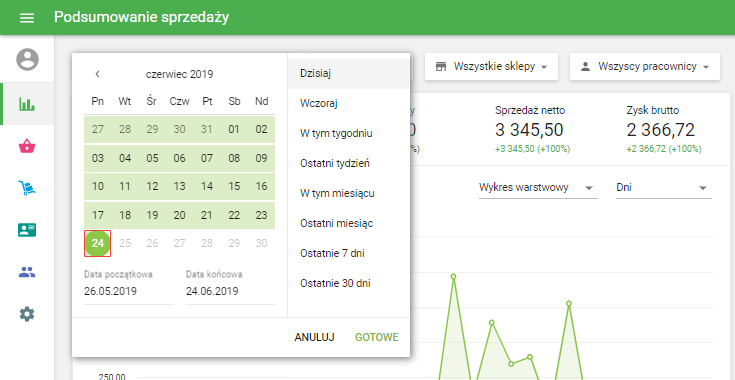
Task: Open the Wszyscy pracownicy employee dropdown
Action: point(645,67)
